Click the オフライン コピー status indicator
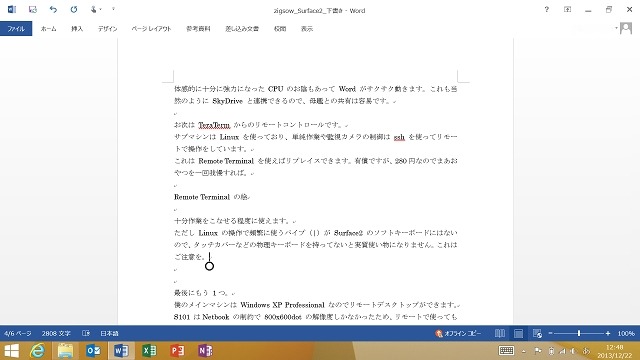 pos(458,333)
